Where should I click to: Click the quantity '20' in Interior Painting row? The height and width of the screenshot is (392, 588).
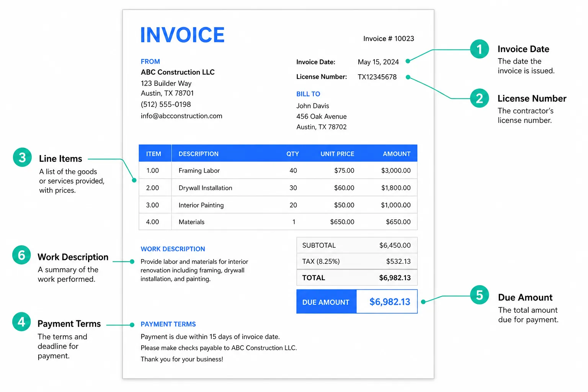[x=293, y=205]
